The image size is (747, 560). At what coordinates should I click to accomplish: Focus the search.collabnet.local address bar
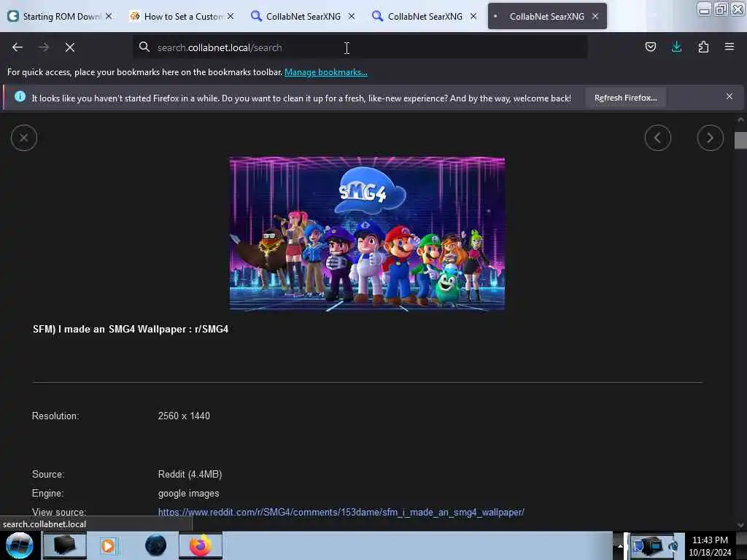[360, 47]
